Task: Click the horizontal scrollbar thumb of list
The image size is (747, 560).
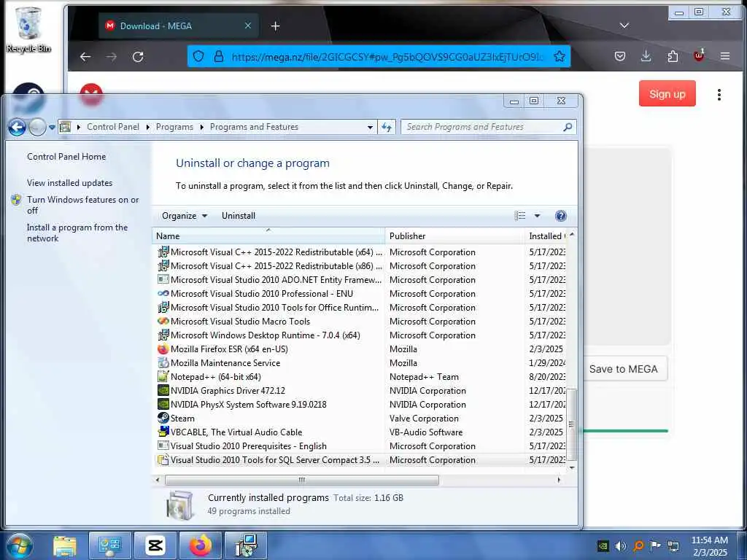Action: [301, 480]
